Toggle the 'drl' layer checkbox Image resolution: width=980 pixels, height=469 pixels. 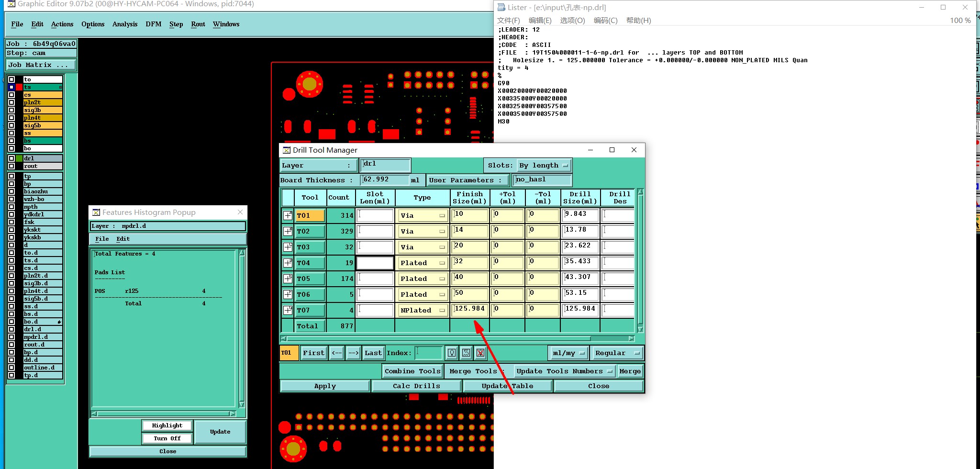(x=11, y=158)
